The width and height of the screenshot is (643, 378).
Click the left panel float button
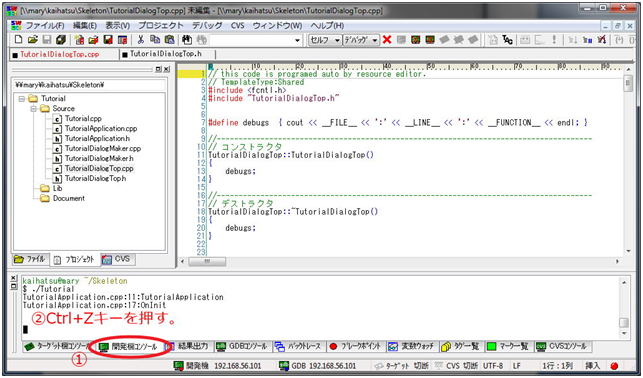tap(159, 70)
